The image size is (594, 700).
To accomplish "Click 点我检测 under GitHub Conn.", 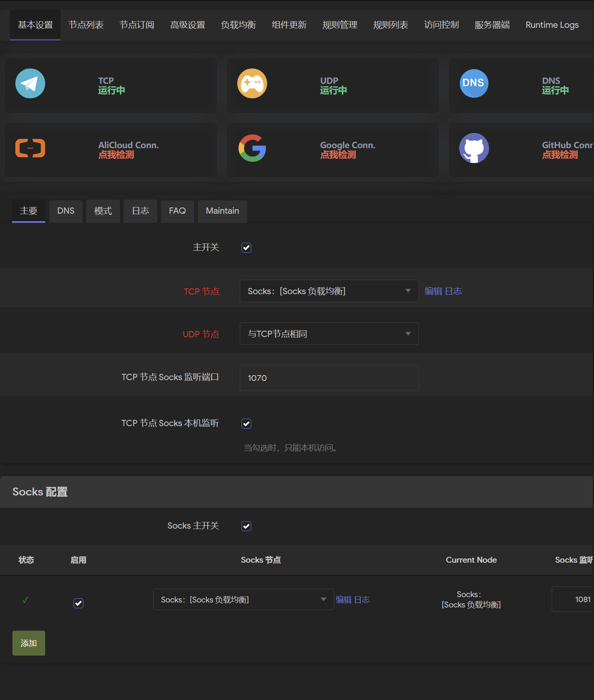I will pos(560,155).
